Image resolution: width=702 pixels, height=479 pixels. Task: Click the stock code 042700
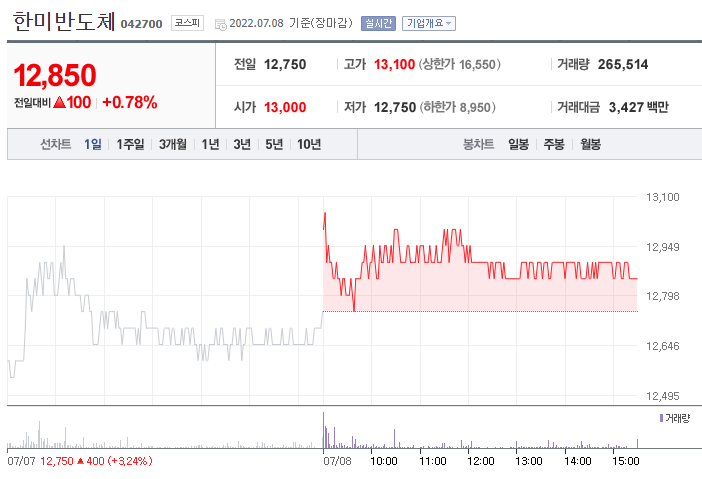point(141,24)
